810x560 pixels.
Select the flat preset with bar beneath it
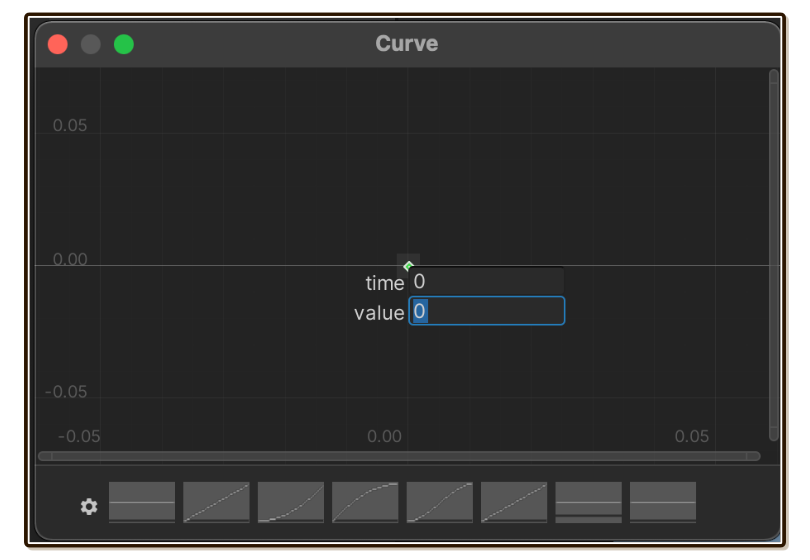(588, 502)
